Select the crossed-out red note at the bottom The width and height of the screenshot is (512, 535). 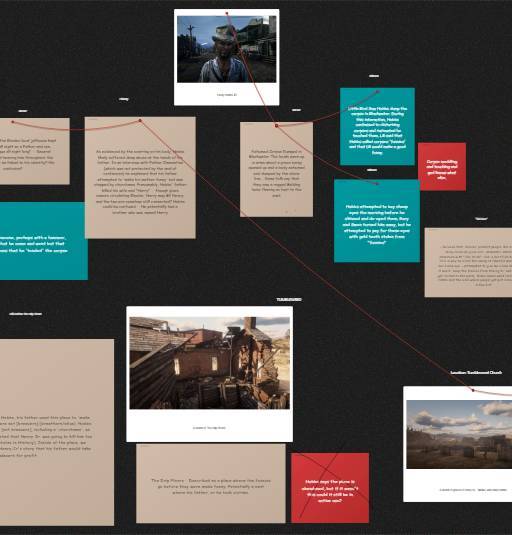point(330,488)
